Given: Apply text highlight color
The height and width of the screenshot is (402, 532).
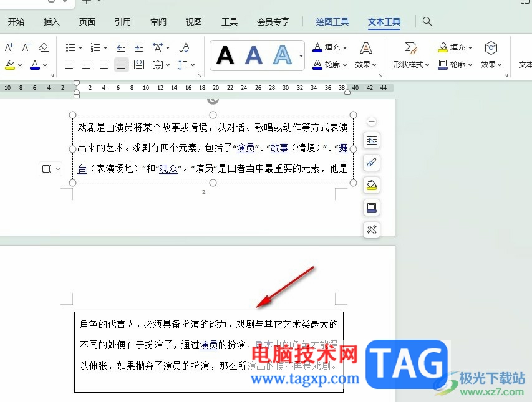Looking at the screenshot, I should tap(10, 65).
